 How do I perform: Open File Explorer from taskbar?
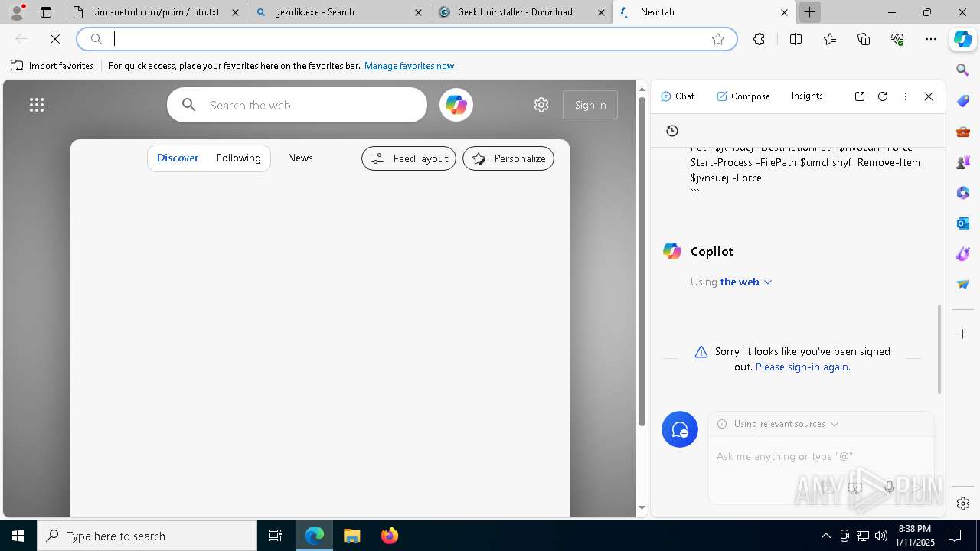[x=352, y=536]
